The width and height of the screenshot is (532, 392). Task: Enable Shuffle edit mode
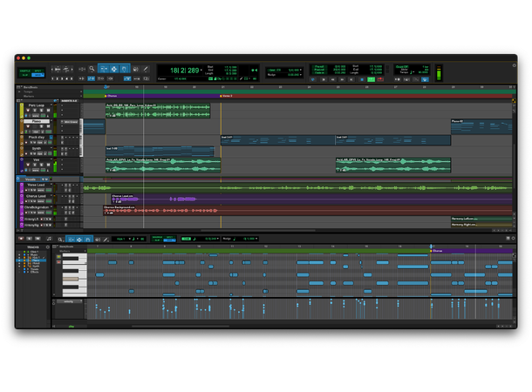(x=25, y=71)
